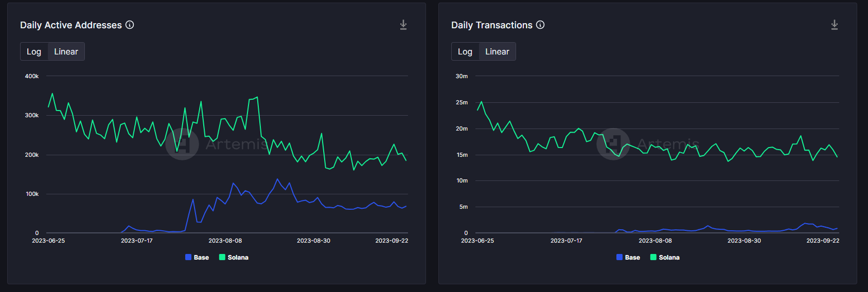Select Linear scale for Daily Active Addresses
Viewport: 868px width, 292px height.
coord(66,51)
